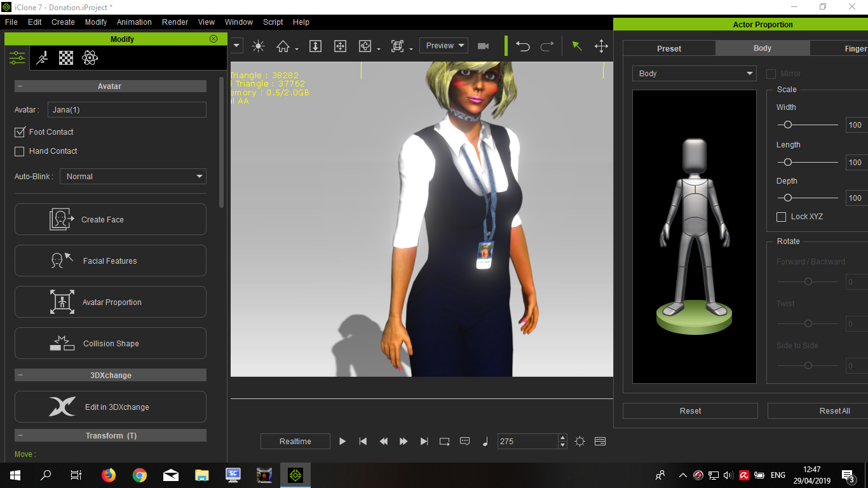Open the Preview render mode dropdown

[444, 46]
